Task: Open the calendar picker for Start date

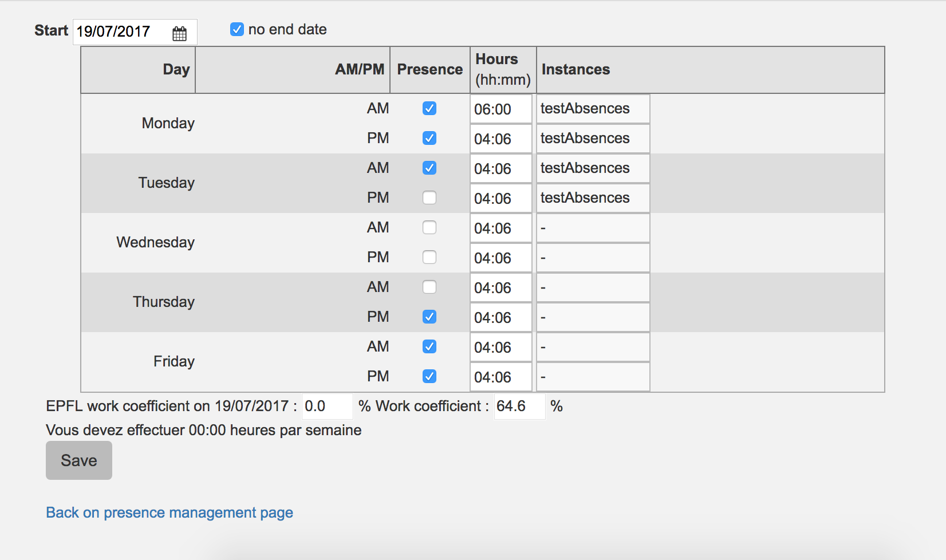Action: point(179,34)
